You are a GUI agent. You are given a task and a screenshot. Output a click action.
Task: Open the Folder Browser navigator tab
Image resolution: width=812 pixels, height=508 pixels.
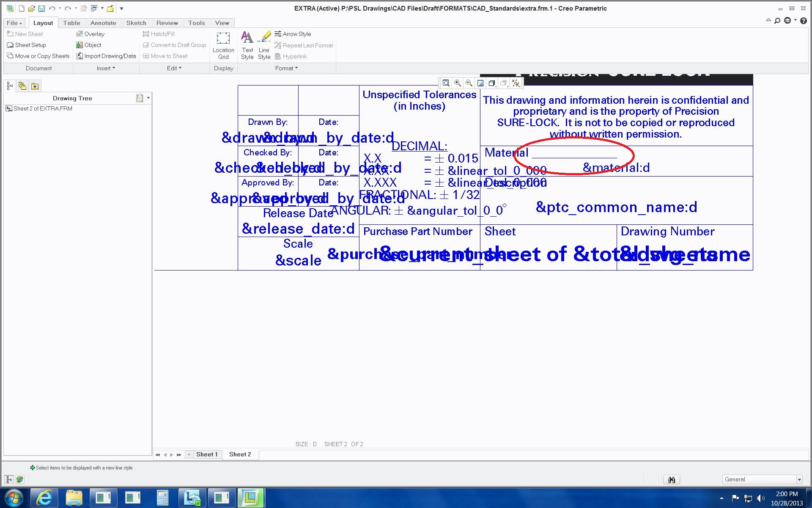coord(22,86)
